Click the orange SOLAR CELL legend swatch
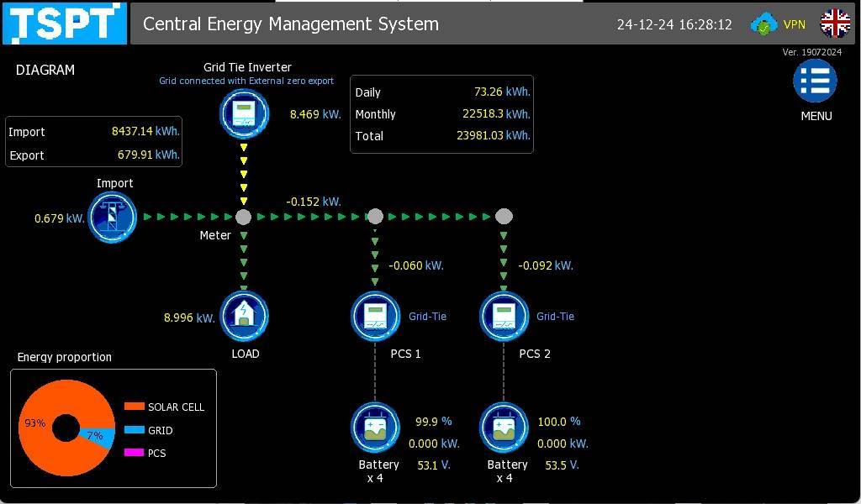Image resolution: width=861 pixels, height=504 pixels. 134,407
